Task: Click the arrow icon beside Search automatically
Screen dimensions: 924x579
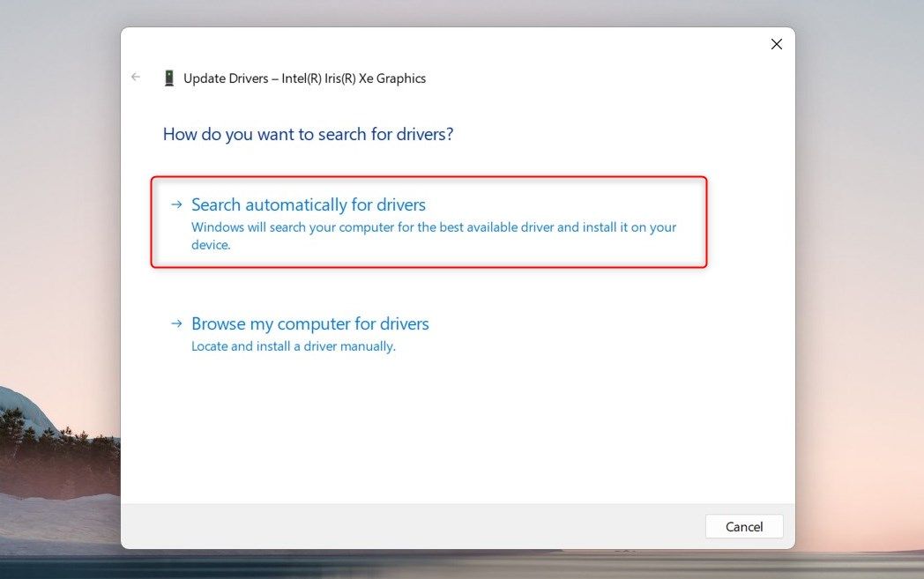Action: 175,204
